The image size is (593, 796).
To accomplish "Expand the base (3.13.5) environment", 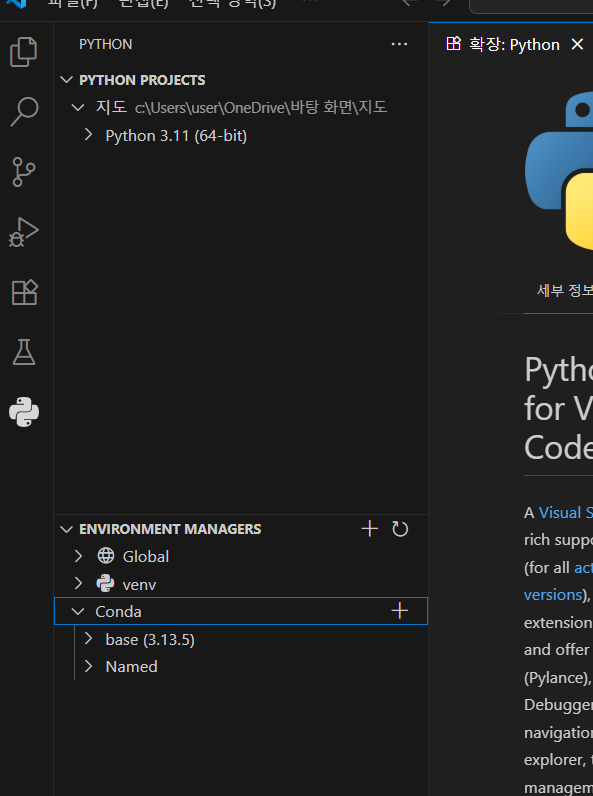I will point(88,639).
